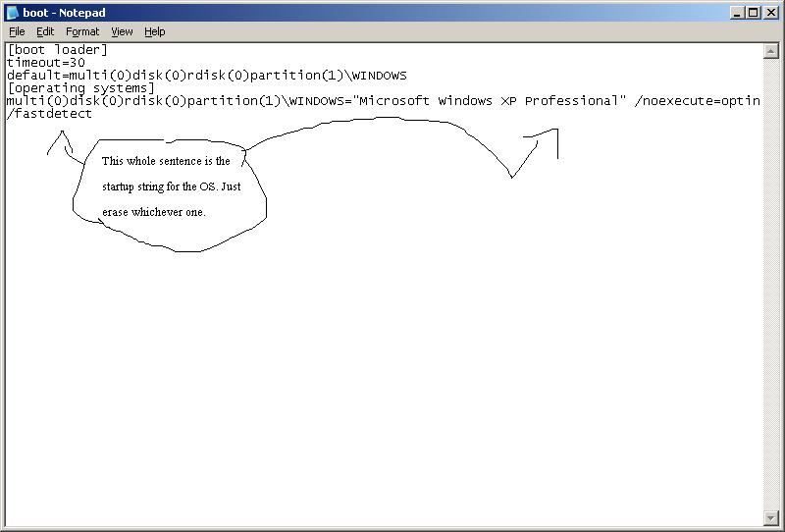Image resolution: width=785 pixels, height=532 pixels.
Task: Click the /noexecute=optin switch text
Action: tap(697, 101)
